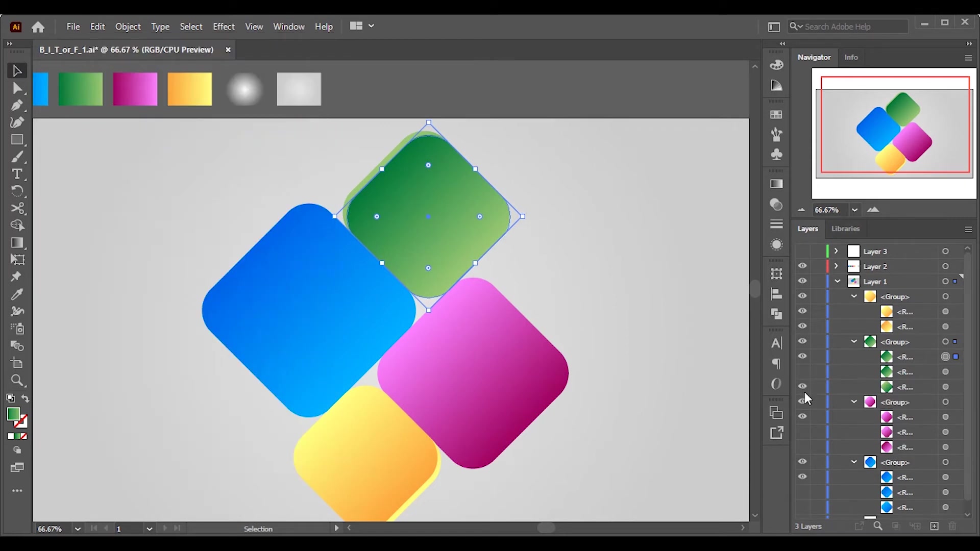Switch to the Info tab
Viewport: 980px width, 551px height.
(851, 57)
